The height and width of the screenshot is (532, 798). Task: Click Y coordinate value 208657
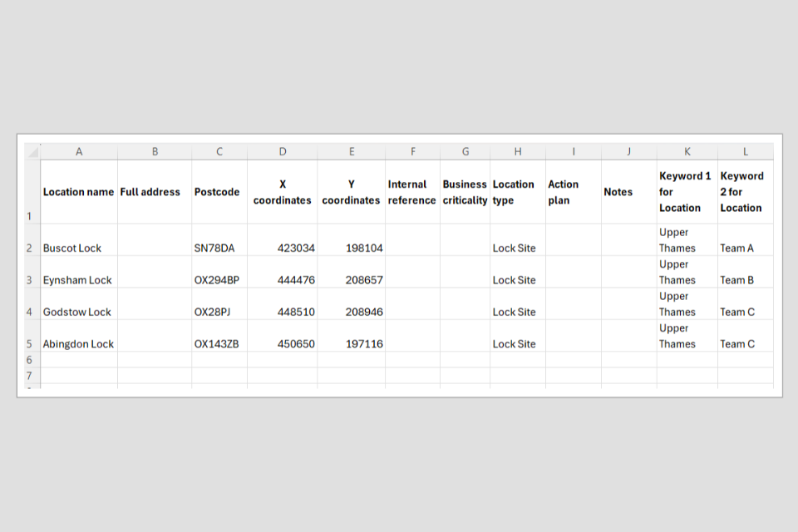click(352, 280)
